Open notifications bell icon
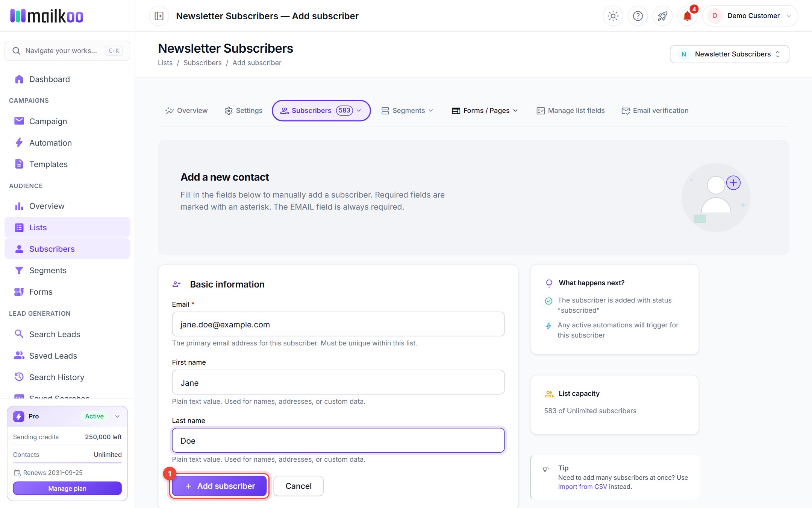This screenshot has width=812, height=508. coord(687,16)
